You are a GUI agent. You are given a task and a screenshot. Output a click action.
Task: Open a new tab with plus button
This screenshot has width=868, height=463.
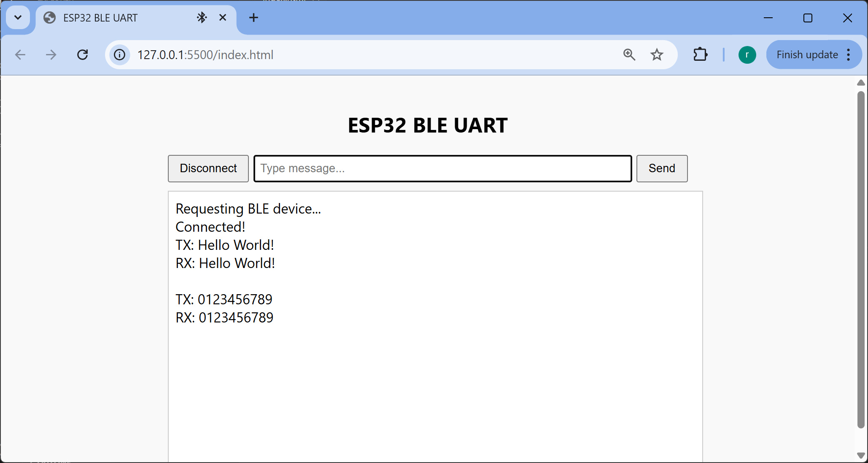coord(253,18)
